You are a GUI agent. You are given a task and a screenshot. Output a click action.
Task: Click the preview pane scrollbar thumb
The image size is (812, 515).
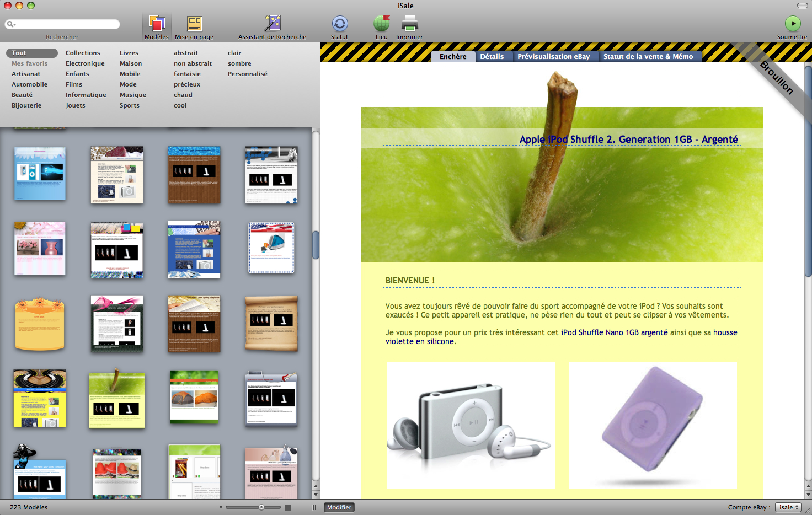pos(808,171)
